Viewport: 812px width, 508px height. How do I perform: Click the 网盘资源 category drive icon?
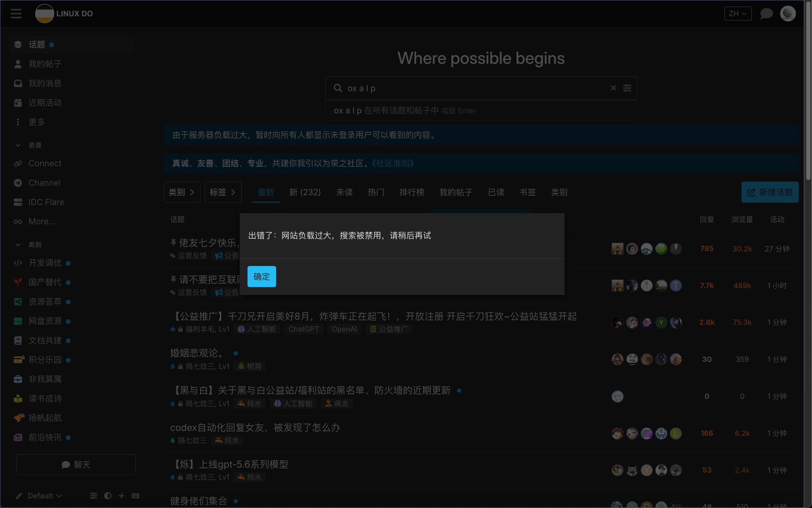coord(18,321)
